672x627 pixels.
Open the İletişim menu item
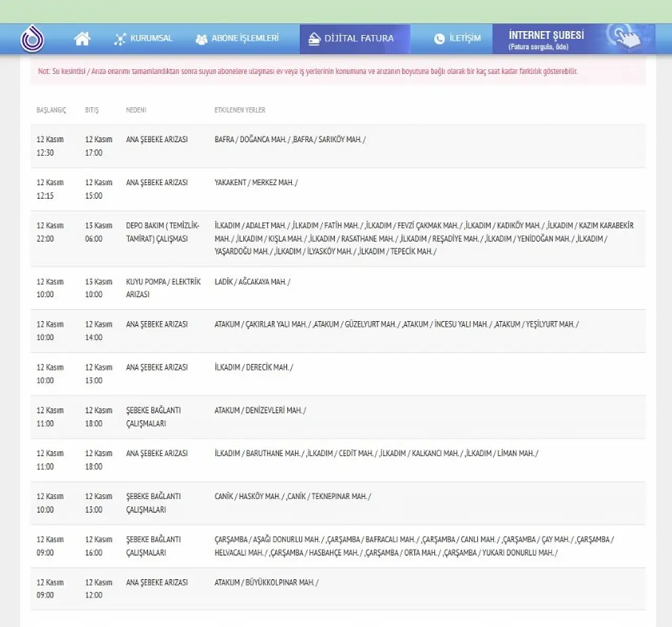465,38
